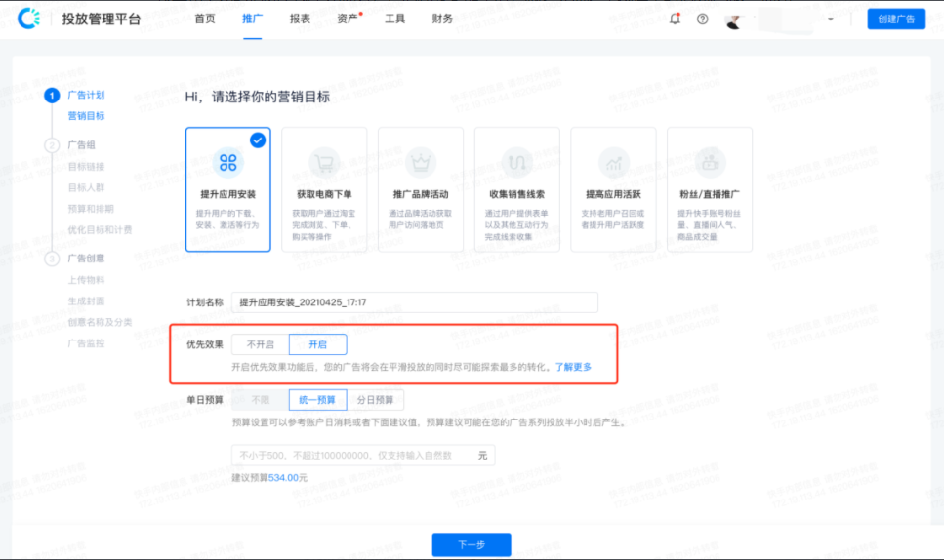Go to 广告监控 in sidebar
The width and height of the screenshot is (944, 560).
(x=86, y=342)
